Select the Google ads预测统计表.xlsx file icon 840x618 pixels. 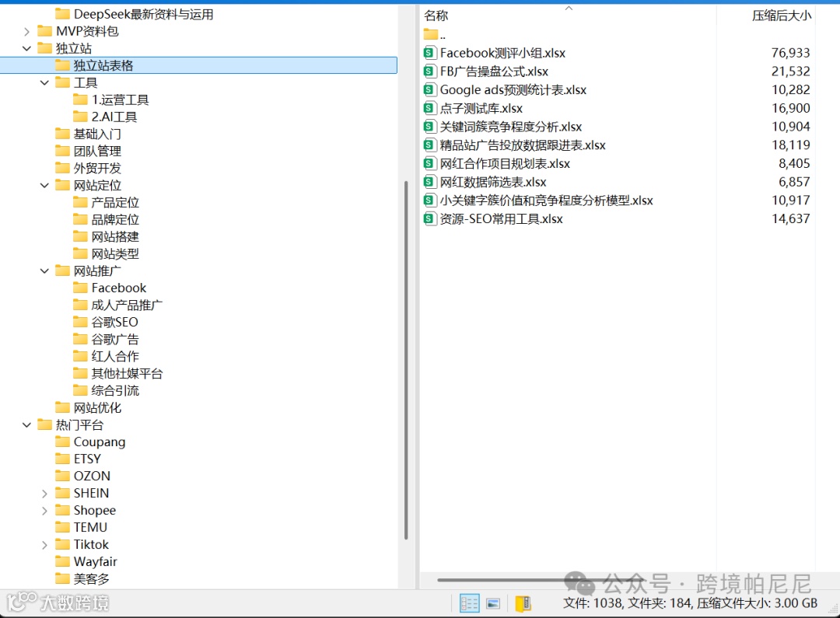coord(429,89)
